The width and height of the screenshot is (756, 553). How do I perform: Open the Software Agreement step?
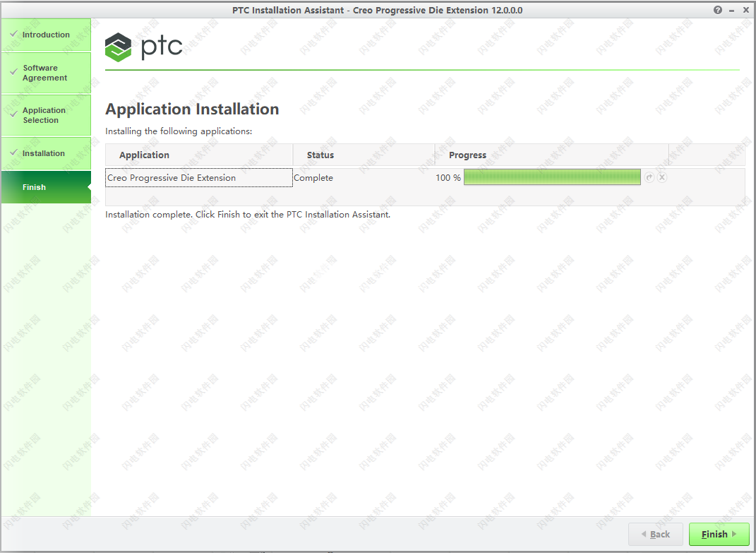47,73
